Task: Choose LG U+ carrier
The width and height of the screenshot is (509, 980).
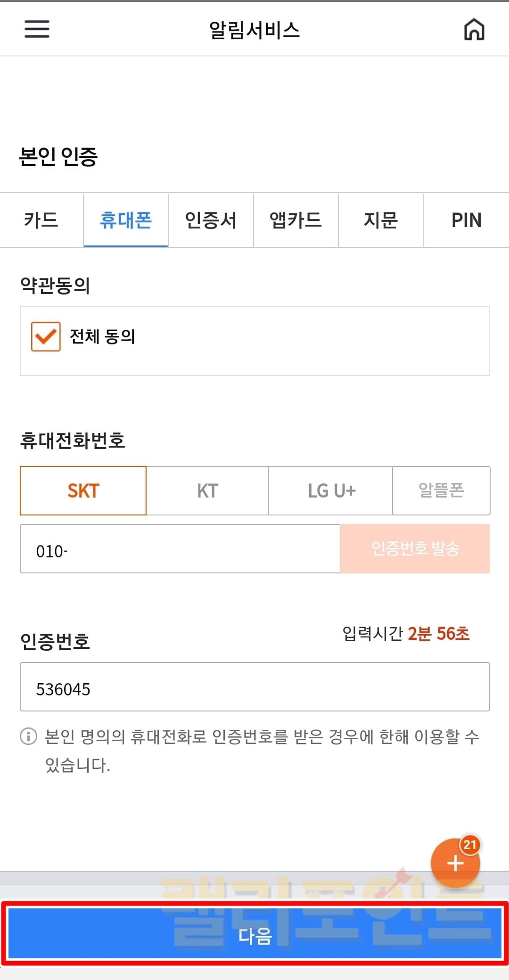Action: point(331,491)
